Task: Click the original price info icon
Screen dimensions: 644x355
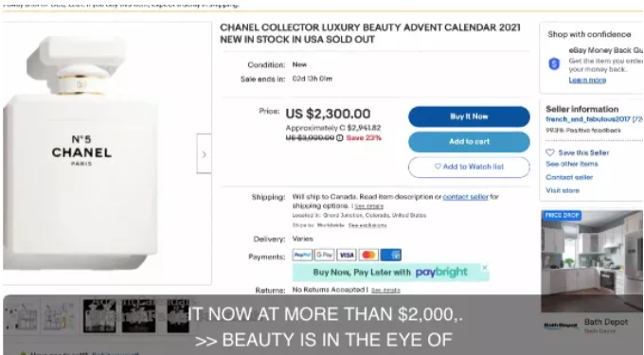Action: (x=340, y=138)
